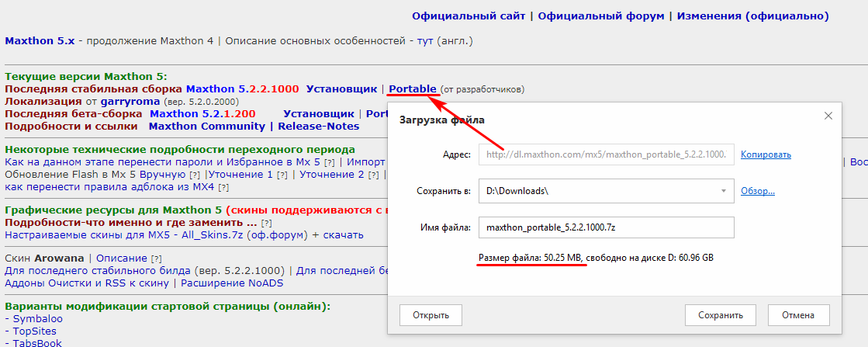Open the Maxthon 5.2.2.1000 stable build link
Viewport: 868px width, 347px height.
point(243,88)
